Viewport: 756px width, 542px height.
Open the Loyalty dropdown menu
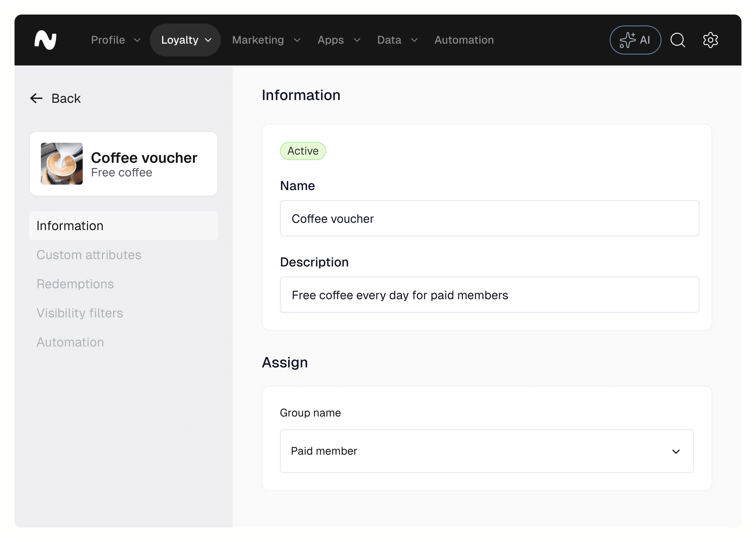[185, 40]
